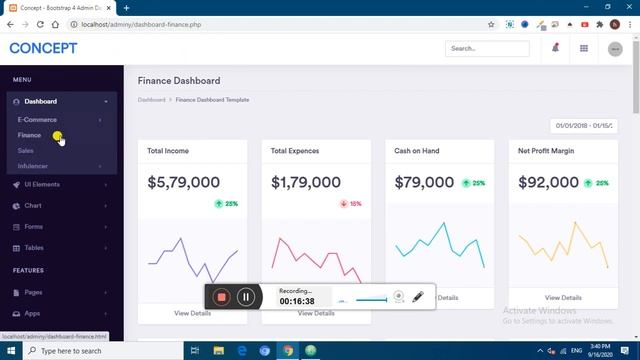Open the Chrome extensions puzzle icon
640x360 pixels.
[x=600, y=24]
